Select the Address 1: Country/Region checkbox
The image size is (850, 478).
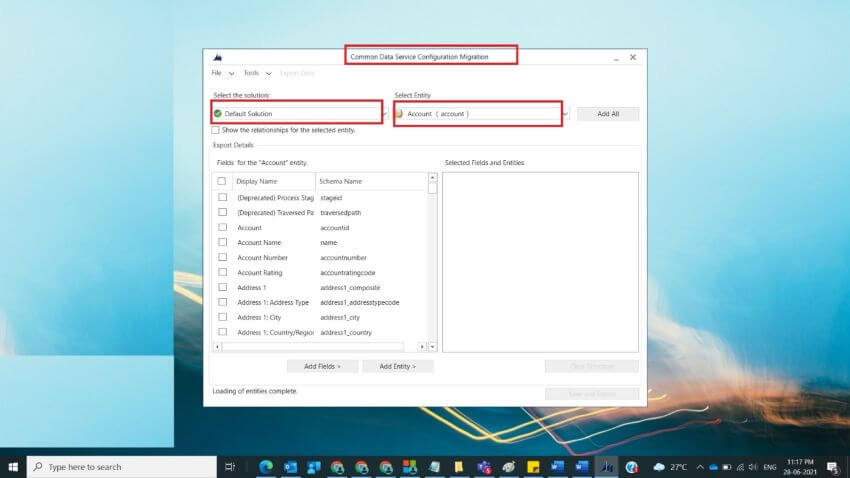[x=223, y=332]
